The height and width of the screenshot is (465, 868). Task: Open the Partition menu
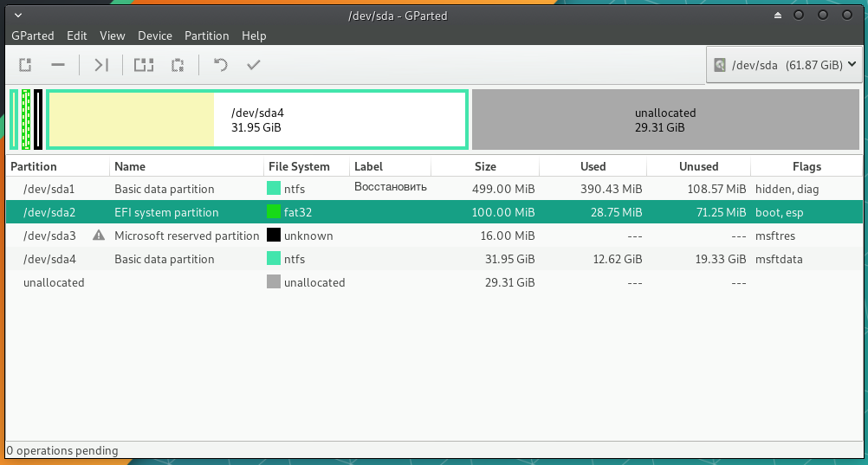(206, 36)
